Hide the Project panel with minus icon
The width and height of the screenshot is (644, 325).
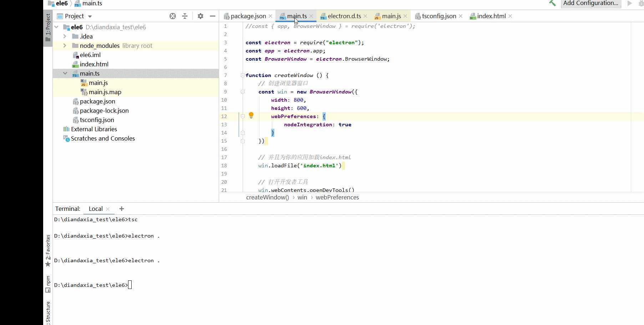213,16
